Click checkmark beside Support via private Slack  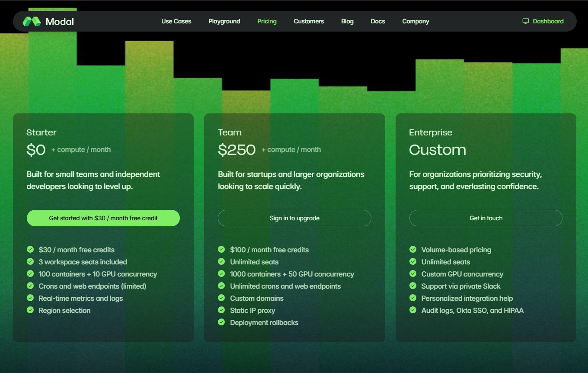[413, 286]
